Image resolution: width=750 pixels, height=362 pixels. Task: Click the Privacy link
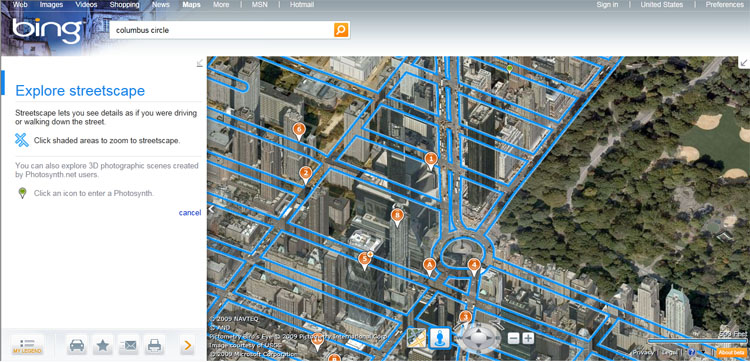pos(643,353)
